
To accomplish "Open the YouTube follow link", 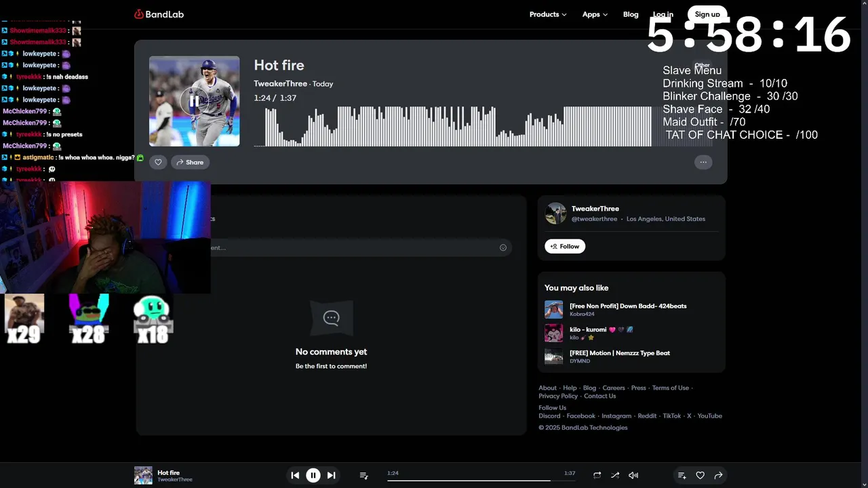I will [710, 416].
